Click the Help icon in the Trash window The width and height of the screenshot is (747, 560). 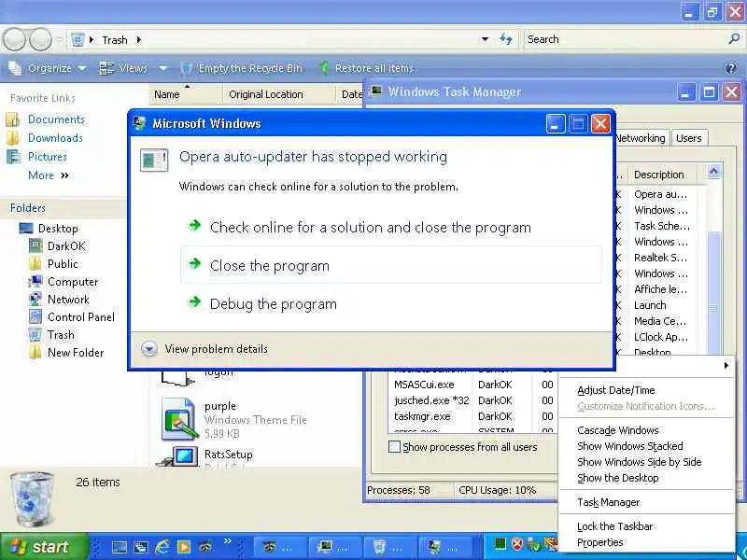click(731, 68)
